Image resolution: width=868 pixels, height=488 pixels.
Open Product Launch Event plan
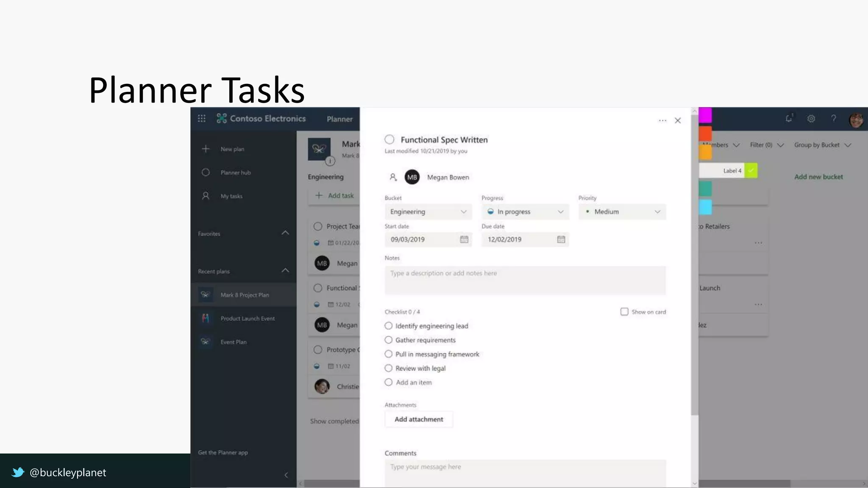(248, 319)
